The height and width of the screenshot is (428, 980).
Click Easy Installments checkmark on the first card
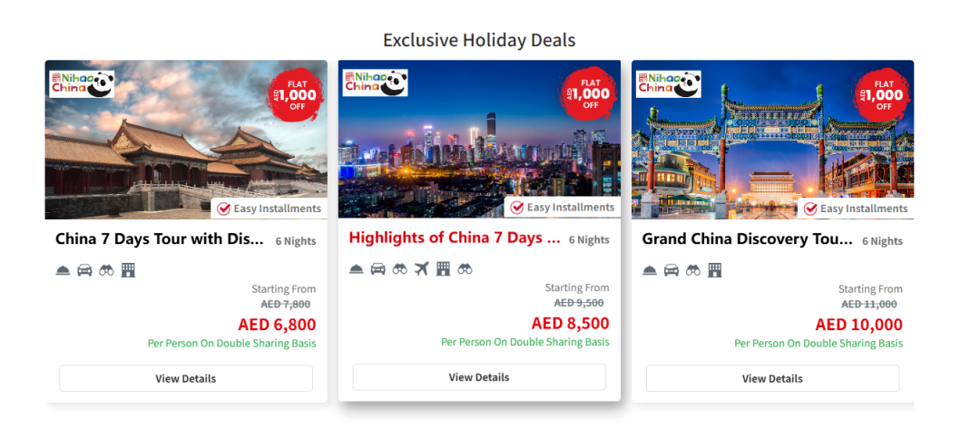224,209
